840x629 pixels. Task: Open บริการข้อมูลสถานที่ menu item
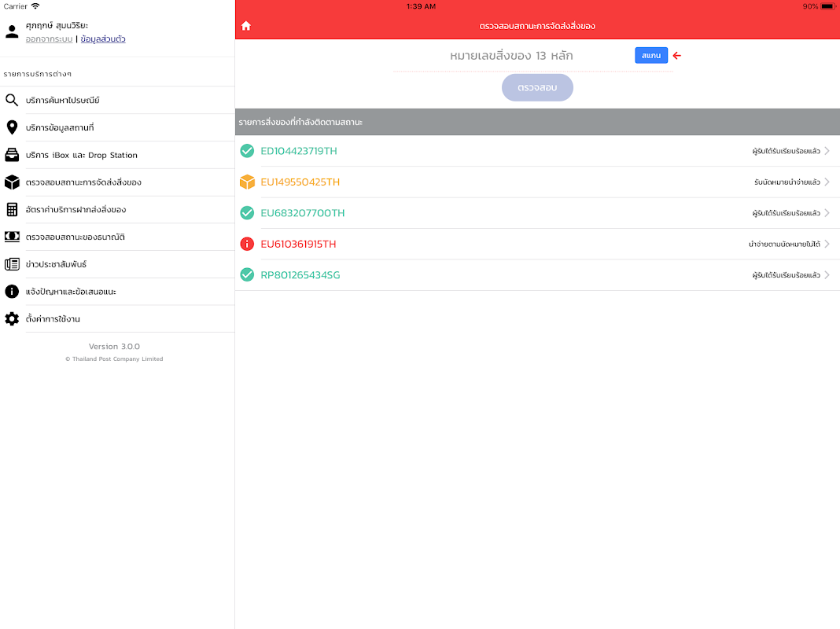tap(117, 127)
